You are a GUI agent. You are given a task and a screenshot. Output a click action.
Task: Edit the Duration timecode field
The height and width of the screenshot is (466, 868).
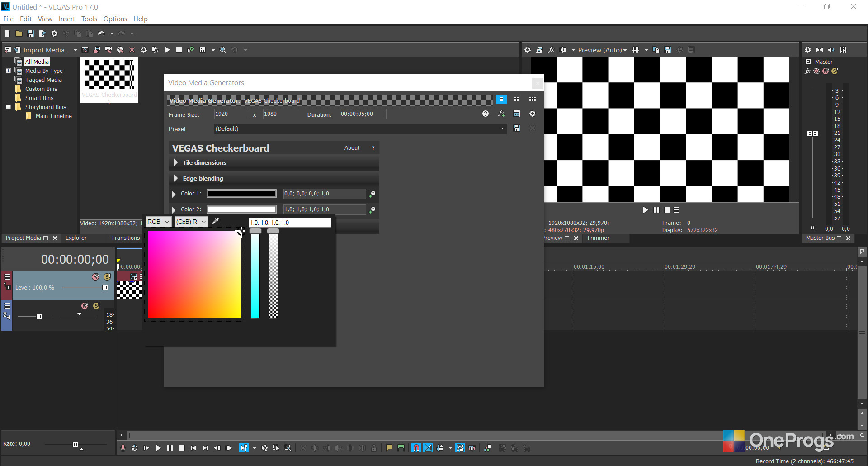[363, 114]
